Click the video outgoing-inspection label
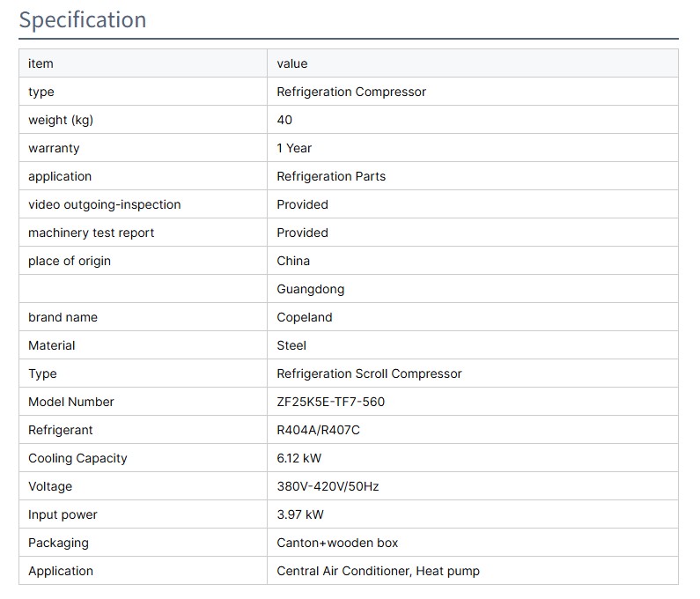Viewport: 700px width, 599px height. (104, 204)
